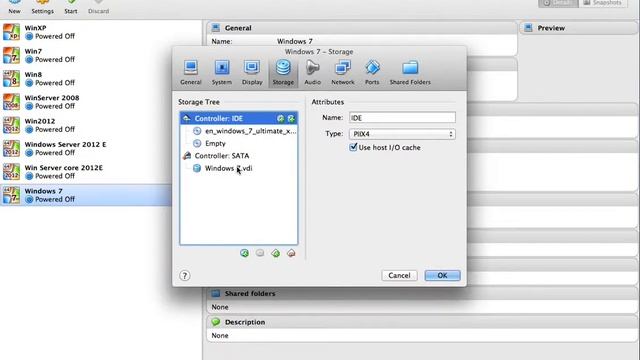This screenshot has width=640, height=360.
Task: Click the General section header in details
Action: (x=362, y=28)
